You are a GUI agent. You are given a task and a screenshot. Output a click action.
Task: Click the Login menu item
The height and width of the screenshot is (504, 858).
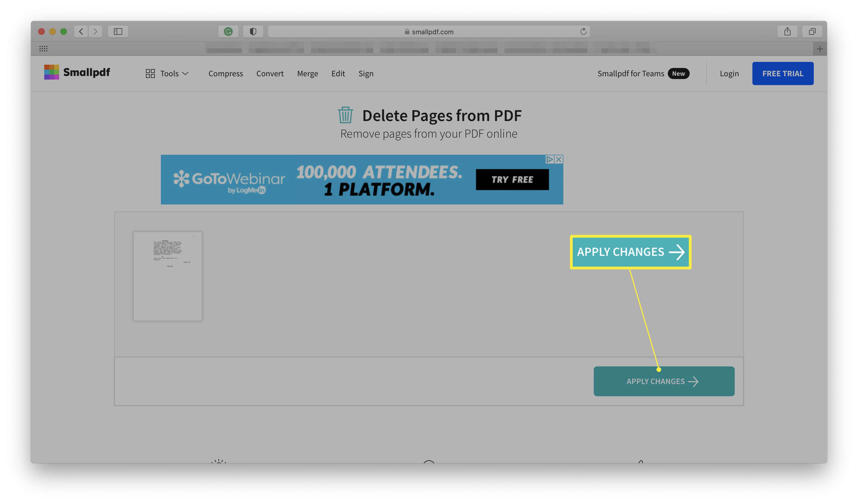[x=729, y=73]
